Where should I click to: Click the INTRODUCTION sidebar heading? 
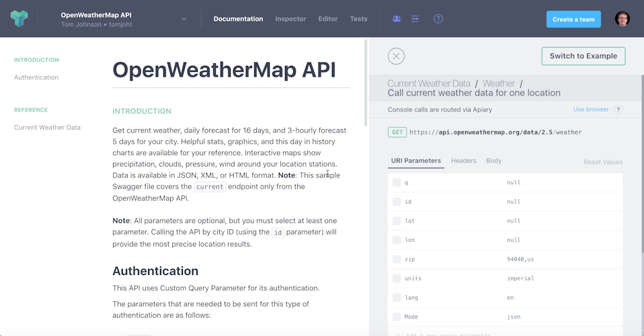pyautogui.click(x=36, y=60)
